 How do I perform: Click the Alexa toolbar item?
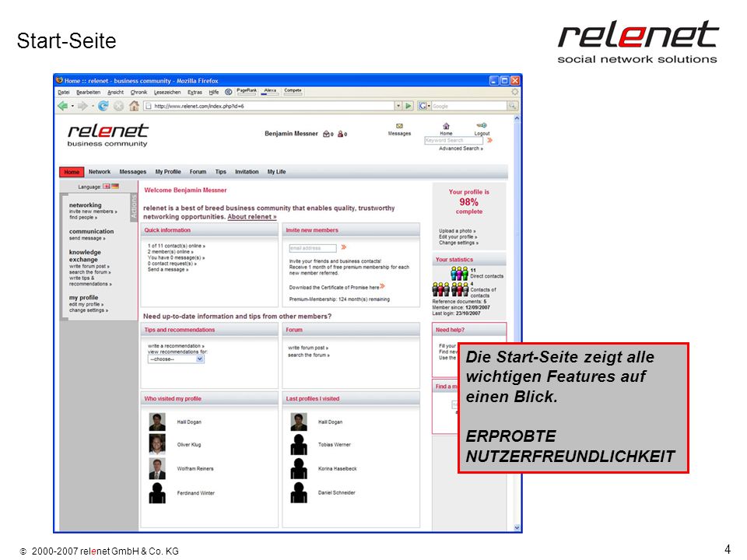pyautogui.click(x=270, y=91)
